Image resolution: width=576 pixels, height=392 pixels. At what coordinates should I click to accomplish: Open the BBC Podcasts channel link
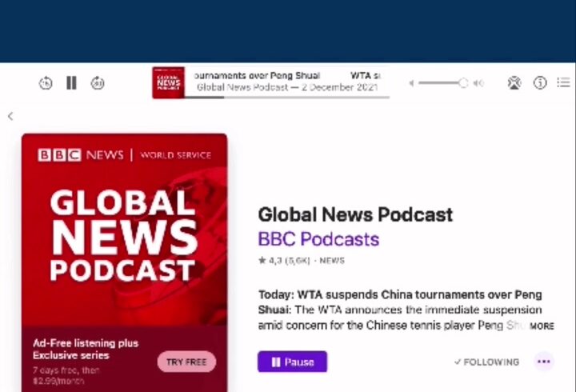[318, 239]
